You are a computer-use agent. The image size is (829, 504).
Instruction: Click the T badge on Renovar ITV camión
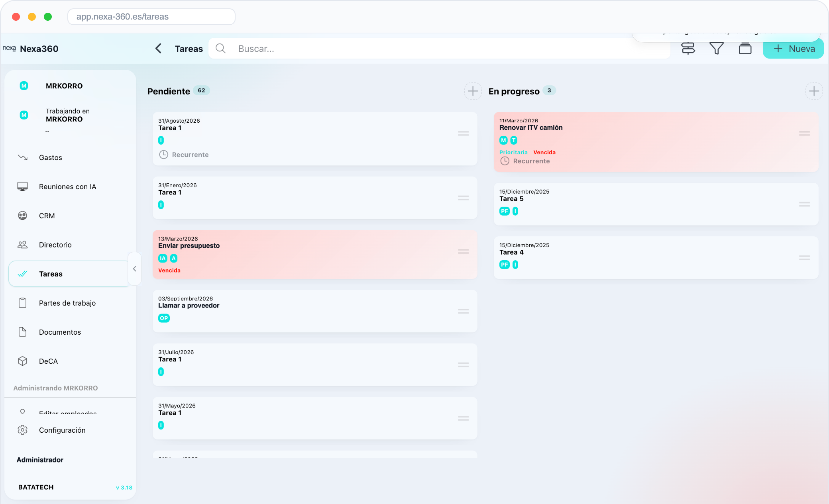click(x=514, y=140)
